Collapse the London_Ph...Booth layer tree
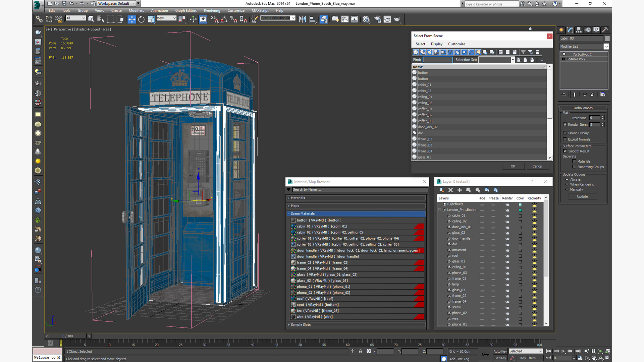This screenshot has width=644, height=362. [x=440, y=210]
